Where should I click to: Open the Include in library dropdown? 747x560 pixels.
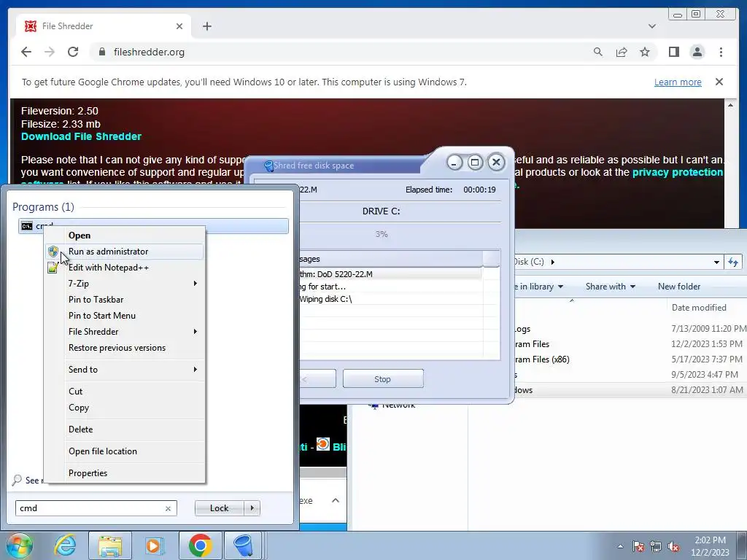pyautogui.click(x=540, y=287)
